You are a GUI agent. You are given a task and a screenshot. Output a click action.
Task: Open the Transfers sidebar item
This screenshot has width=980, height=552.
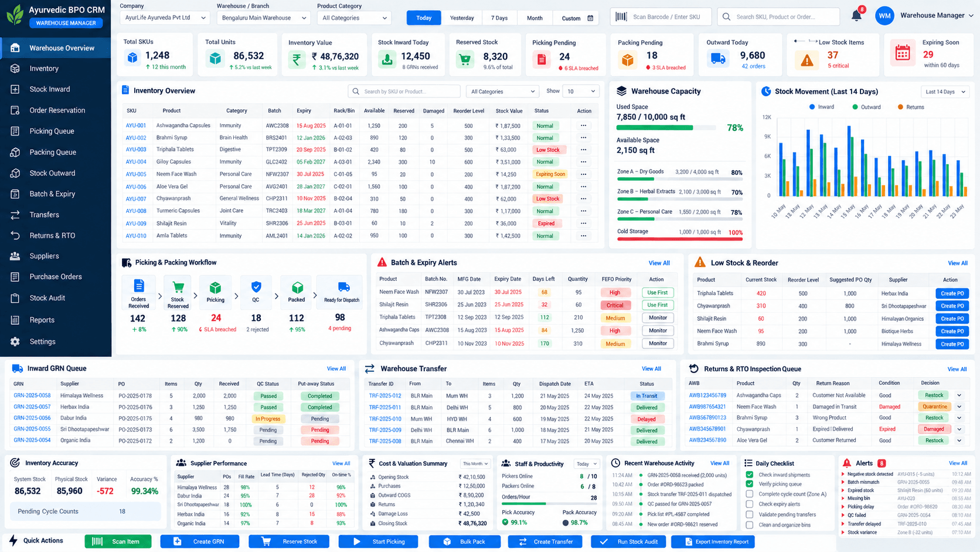(x=56, y=215)
